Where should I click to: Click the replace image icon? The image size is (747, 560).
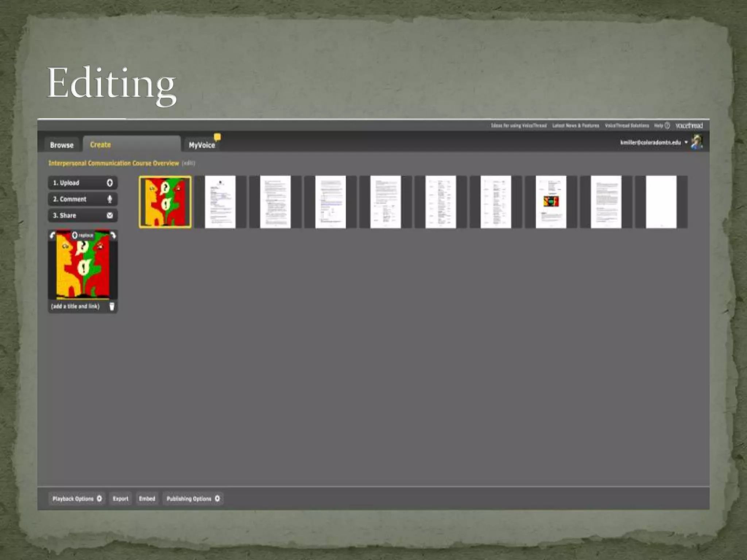[x=75, y=235]
